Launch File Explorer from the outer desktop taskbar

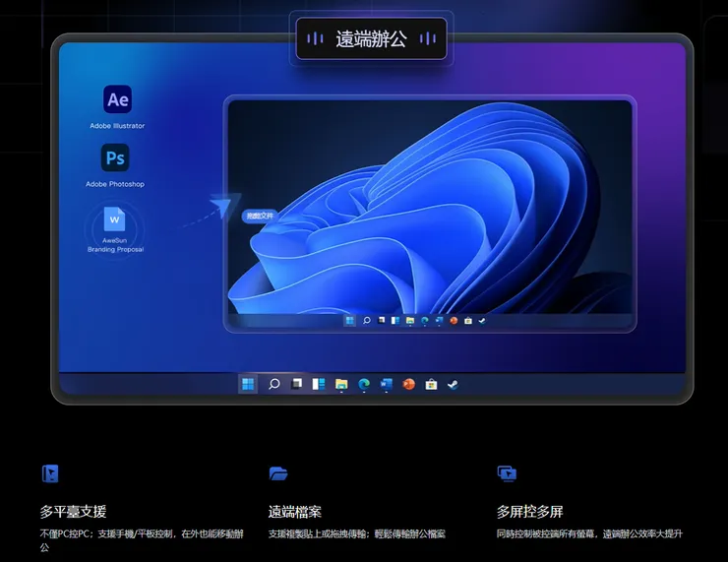point(341,384)
